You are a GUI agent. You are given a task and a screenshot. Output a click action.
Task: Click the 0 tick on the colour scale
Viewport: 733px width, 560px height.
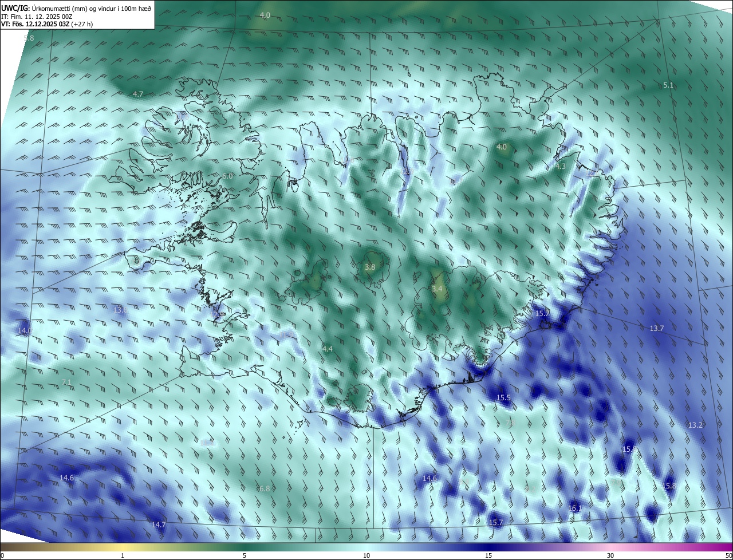(2, 556)
